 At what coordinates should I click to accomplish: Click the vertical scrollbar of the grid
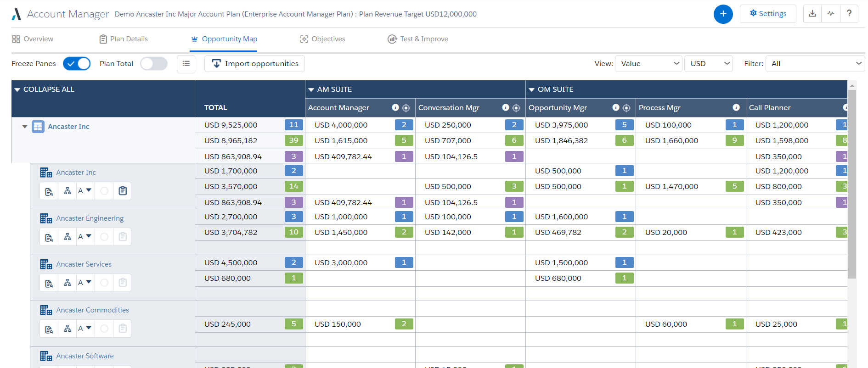coord(852,184)
